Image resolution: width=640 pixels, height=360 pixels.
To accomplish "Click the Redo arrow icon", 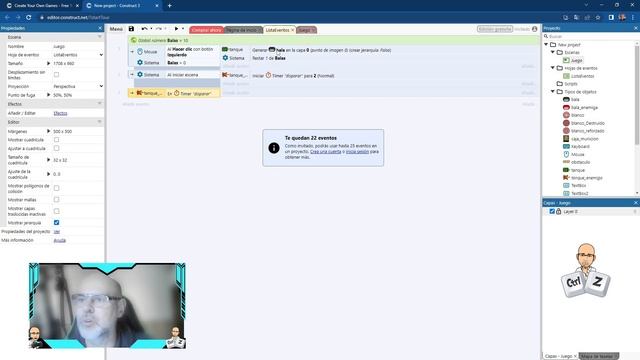I will click(159, 29).
